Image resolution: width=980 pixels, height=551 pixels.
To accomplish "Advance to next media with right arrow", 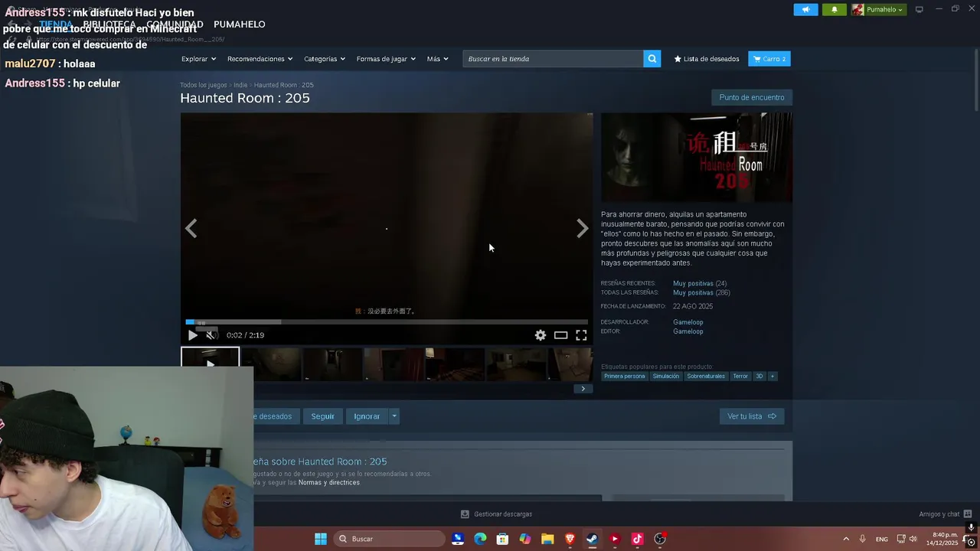I will tap(582, 228).
